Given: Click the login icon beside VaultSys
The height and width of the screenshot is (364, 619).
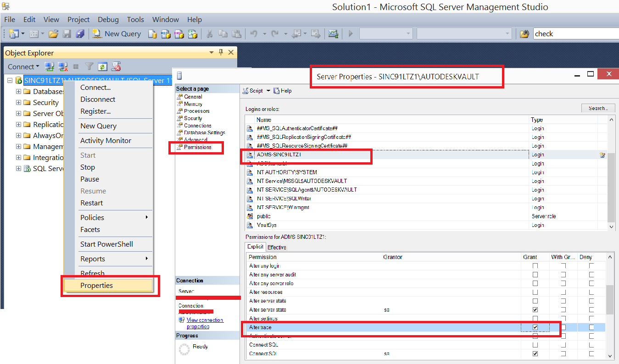Looking at the screenshot, I should coord(250,225).
